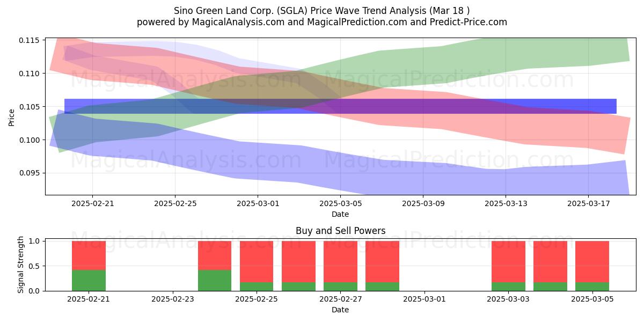Click the 0.115 price tick label
Screen dimensions: 644x322
coord(30,40)
